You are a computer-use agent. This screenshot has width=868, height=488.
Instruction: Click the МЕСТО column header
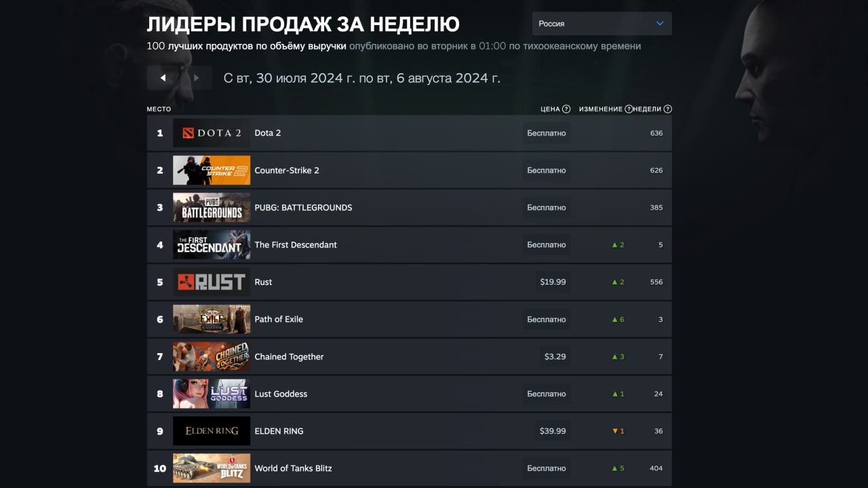(x=159, y=109)
